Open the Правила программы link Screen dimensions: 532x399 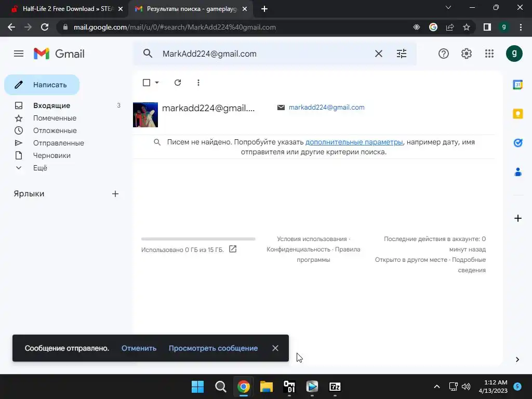(328, 255)
